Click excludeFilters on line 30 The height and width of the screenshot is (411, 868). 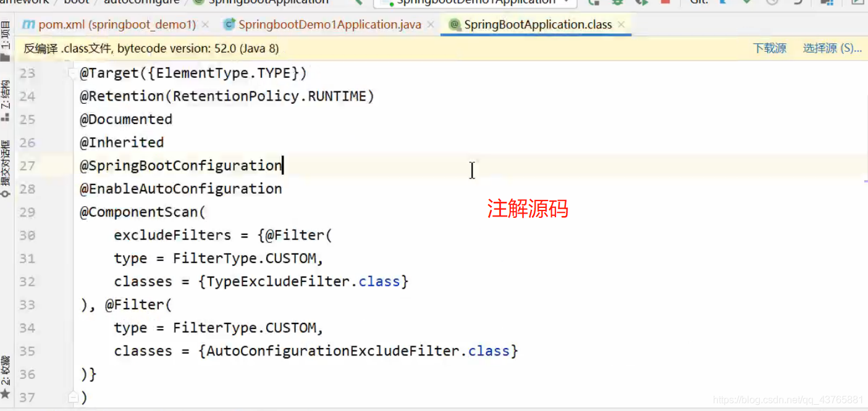click(172, 235)
